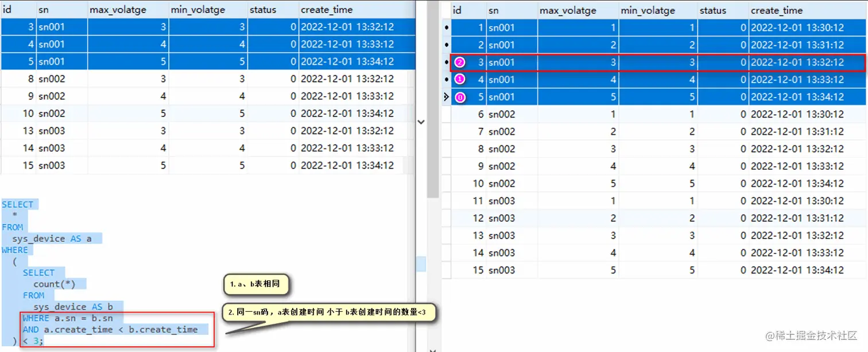
Task: Click the status header in the right grid
Action: click(723, 10)
